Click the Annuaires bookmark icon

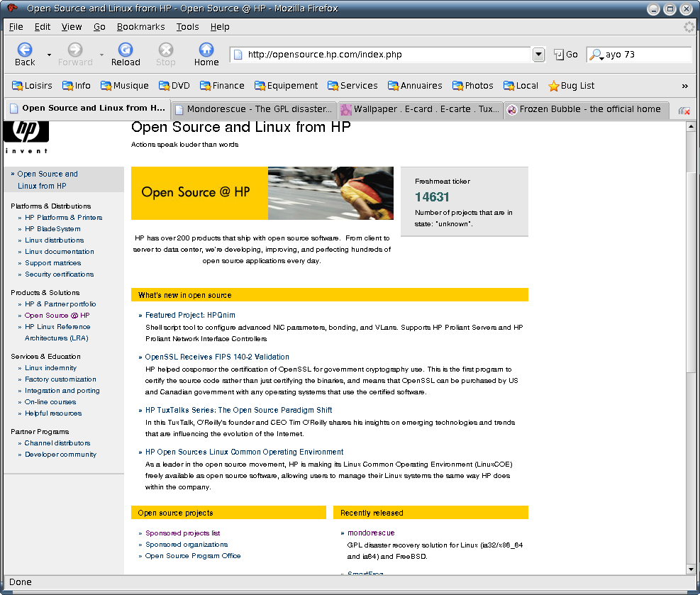pos(393,85)
